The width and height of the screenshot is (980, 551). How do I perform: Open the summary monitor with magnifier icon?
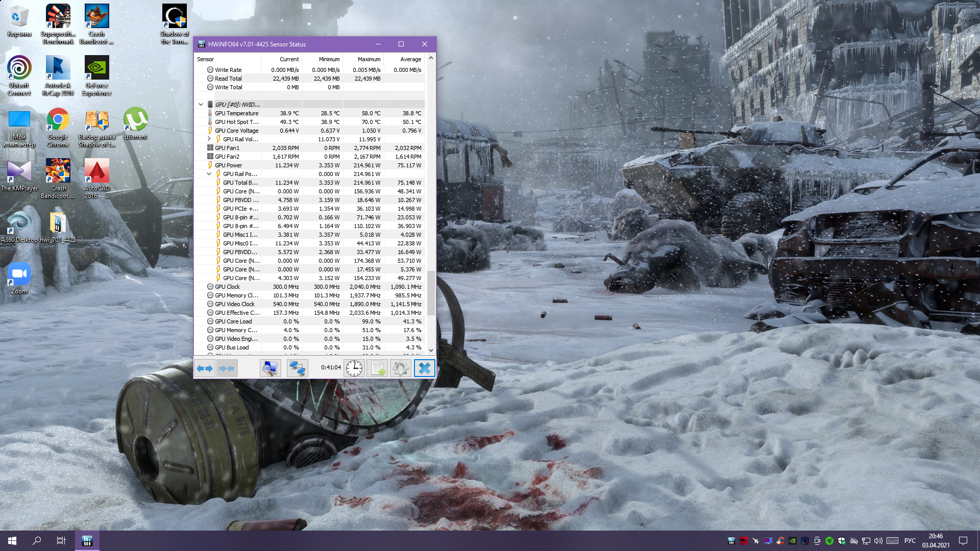coord(270,368)
